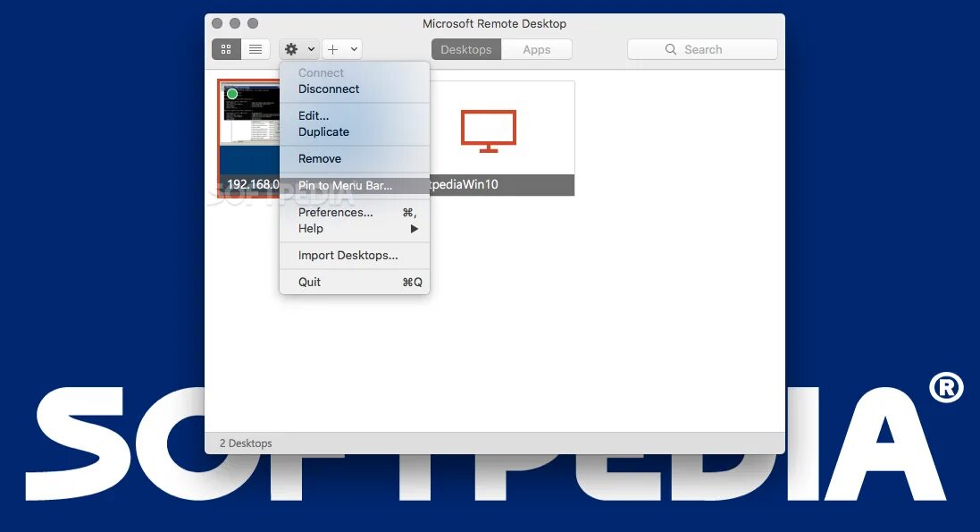Switch to list view icon
Image resolution: width=980 pixels, height=532 pixels.
click(255, 49)
